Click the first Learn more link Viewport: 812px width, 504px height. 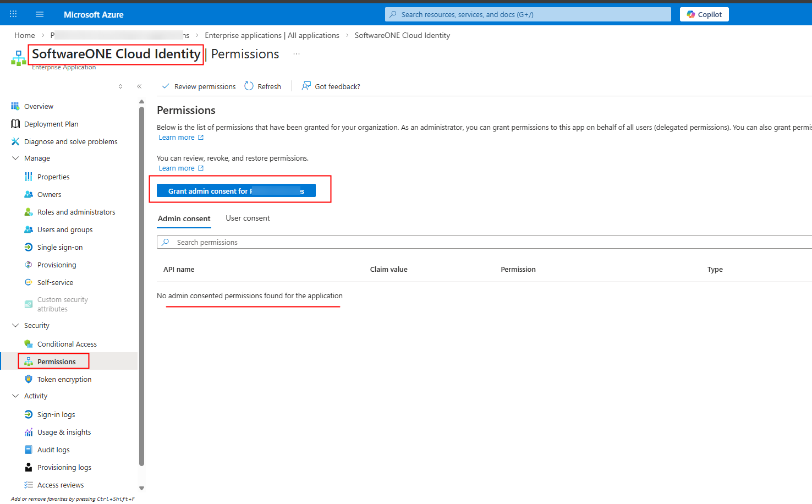pyautogui.click(x=177, y=138)
